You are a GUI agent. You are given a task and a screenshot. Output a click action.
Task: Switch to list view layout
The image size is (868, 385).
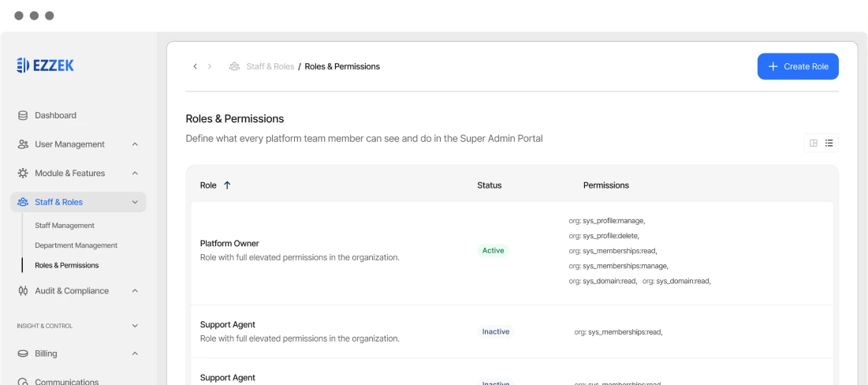tap(829, 143)
